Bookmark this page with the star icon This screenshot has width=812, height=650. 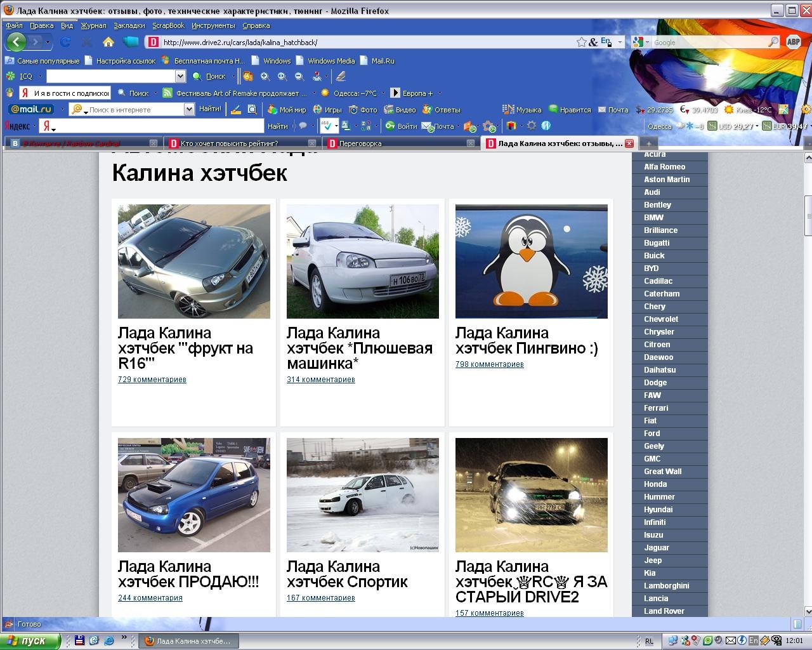point(581,42)
